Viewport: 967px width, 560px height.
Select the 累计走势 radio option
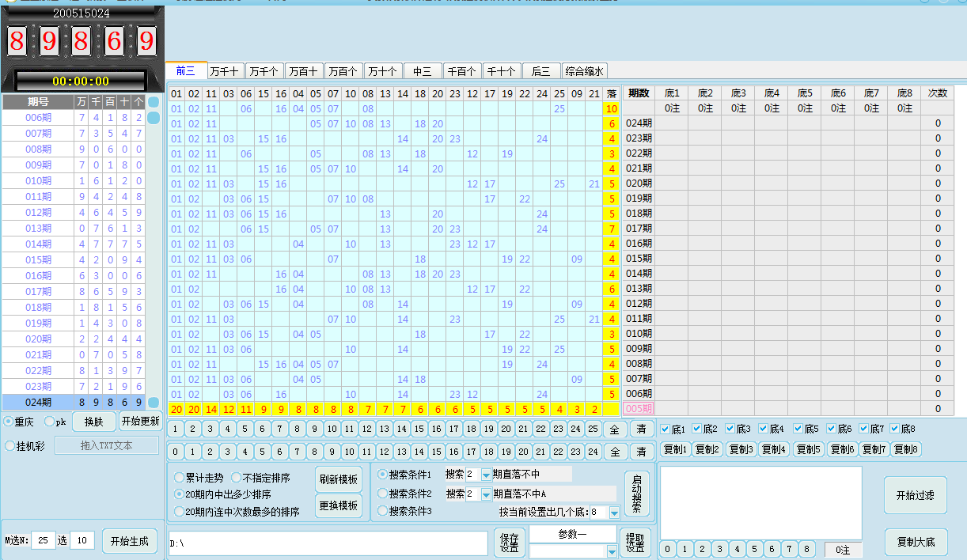[x=180, y=478]
